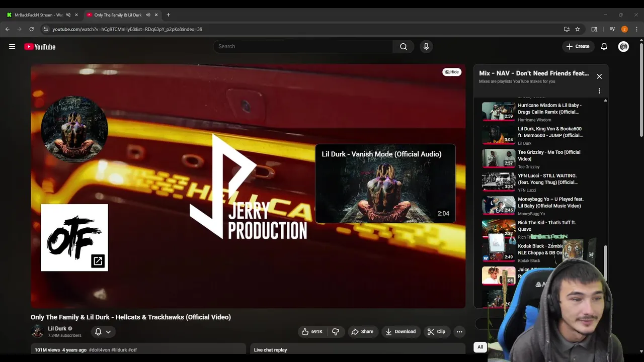Open a new browser tab
Viewport: 644px width, 362px height.
pyautogui.click(x=168, y=15)
